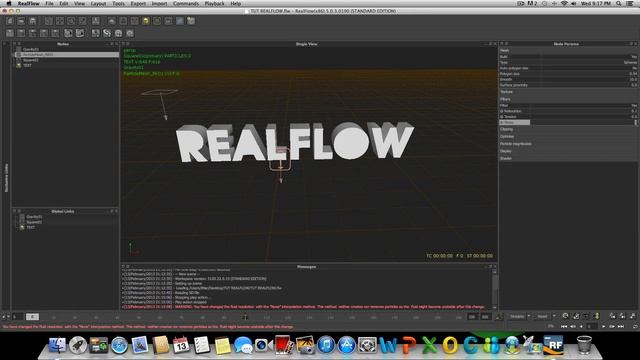Open the Trash in the Dock
This screenshot has width=640, height=360.
click(584, 345)
